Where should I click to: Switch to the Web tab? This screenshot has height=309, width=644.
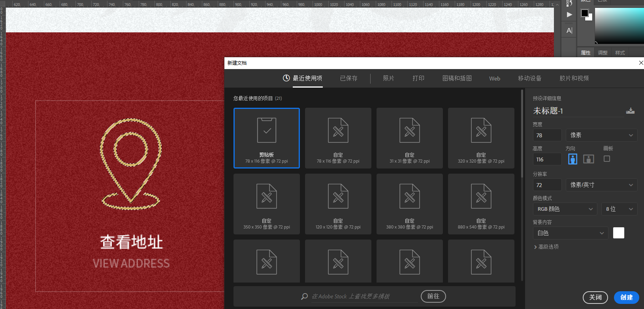495,79
